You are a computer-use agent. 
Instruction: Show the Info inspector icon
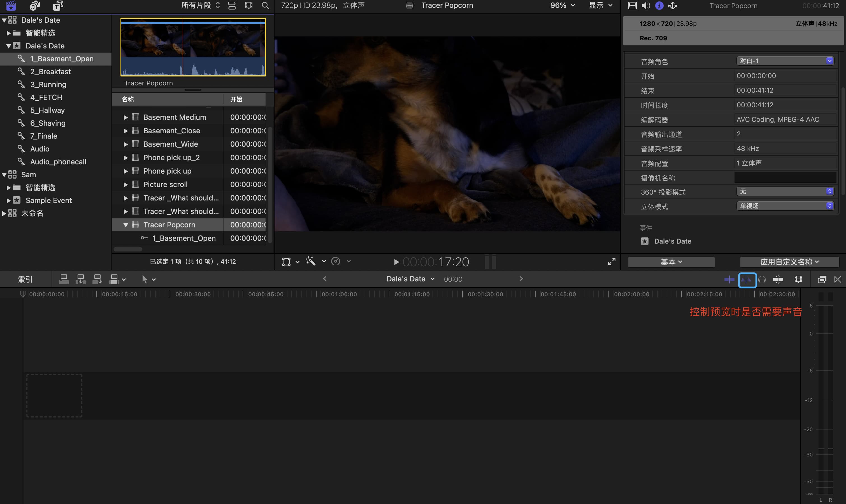[x=659, y=5]
